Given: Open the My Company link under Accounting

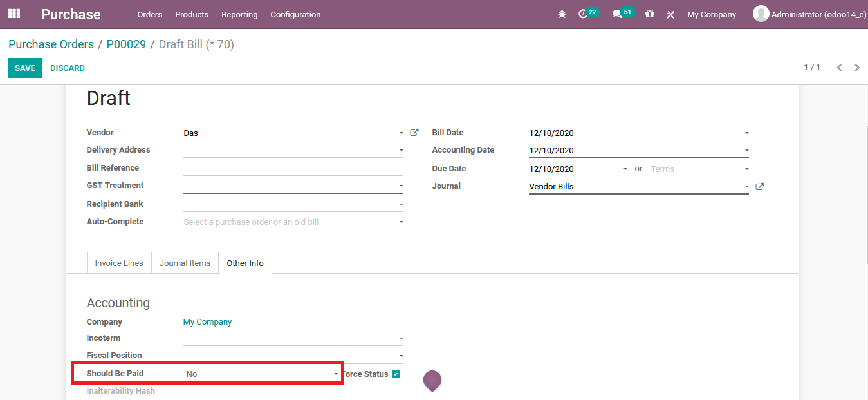Looking at the screenshot, I should tap(207, 322).
